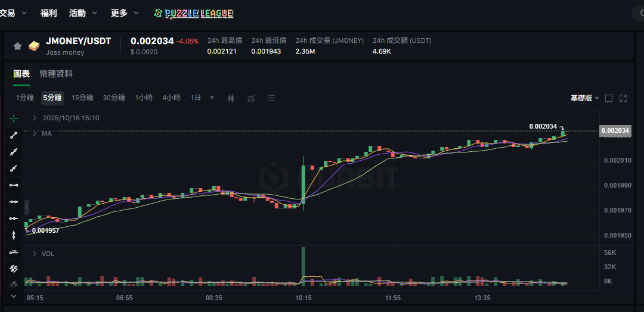Click the 24h turnover value 4.69K

(x=382, y=52)
